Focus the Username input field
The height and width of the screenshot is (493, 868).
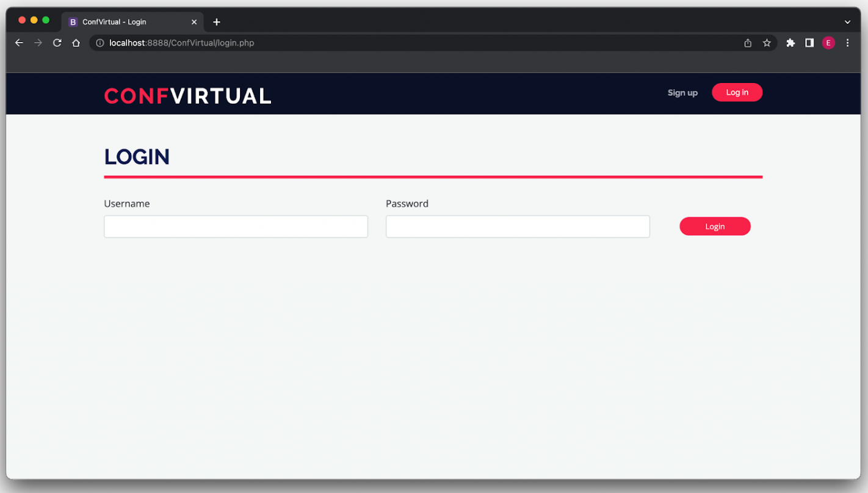pos(236,226)
